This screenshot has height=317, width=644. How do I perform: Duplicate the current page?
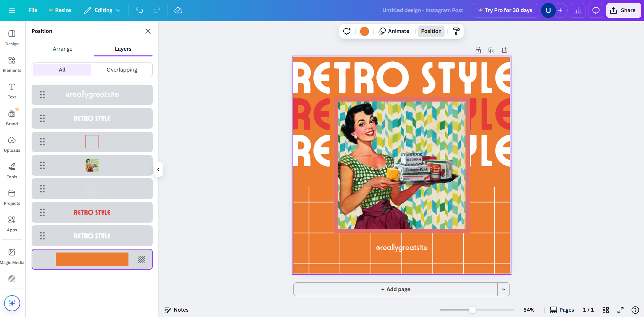491,50
